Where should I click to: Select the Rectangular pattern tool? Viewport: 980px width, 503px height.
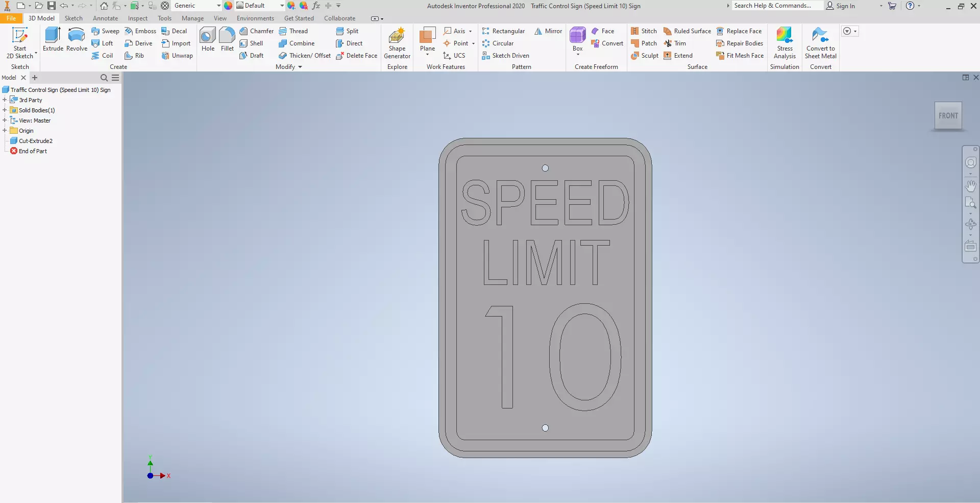click(503, 31)
